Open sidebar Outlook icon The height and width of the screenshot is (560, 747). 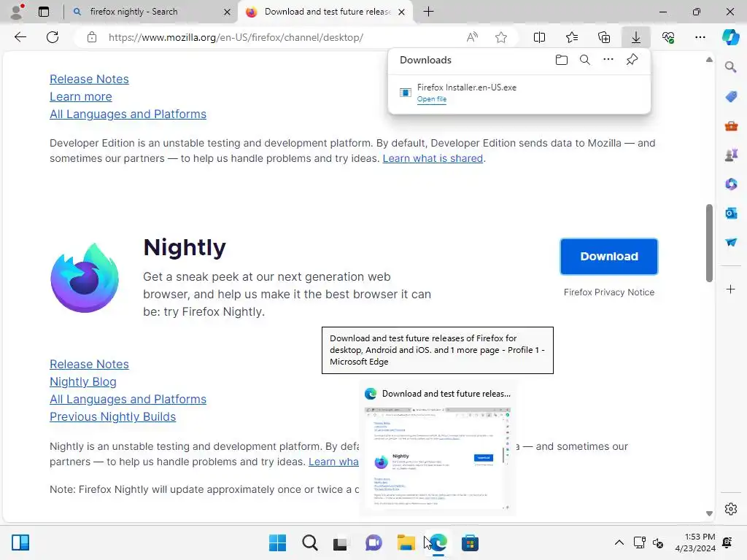731,214
